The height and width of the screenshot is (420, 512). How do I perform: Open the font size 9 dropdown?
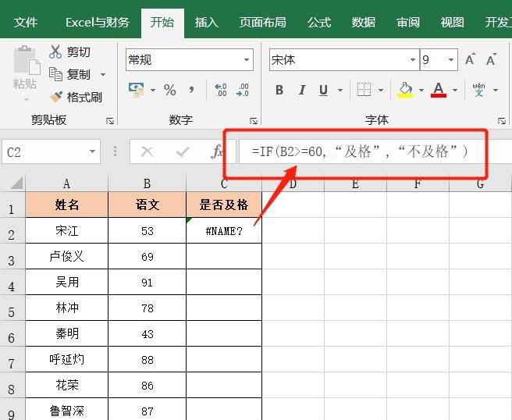(451, 60)
